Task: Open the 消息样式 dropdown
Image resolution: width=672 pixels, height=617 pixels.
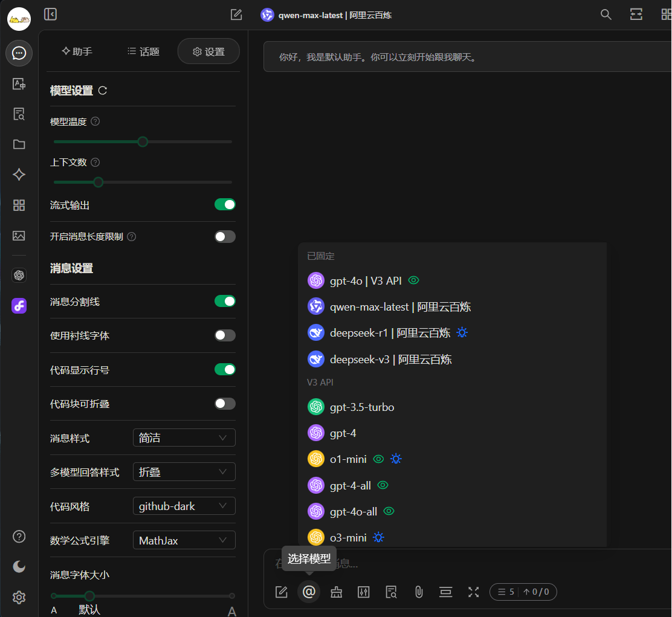Action: click(x=184, y=438)
